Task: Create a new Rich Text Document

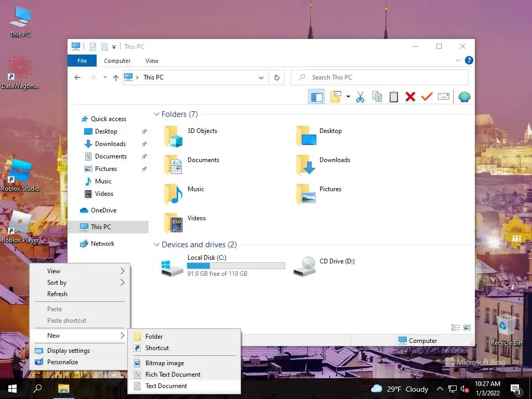Action: point(184,375)
